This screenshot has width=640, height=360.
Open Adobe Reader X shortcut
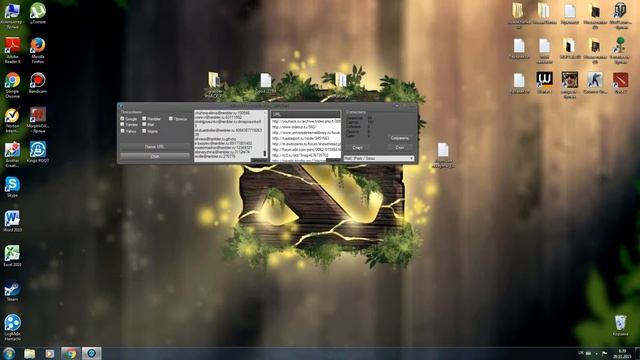click(12, 50)
